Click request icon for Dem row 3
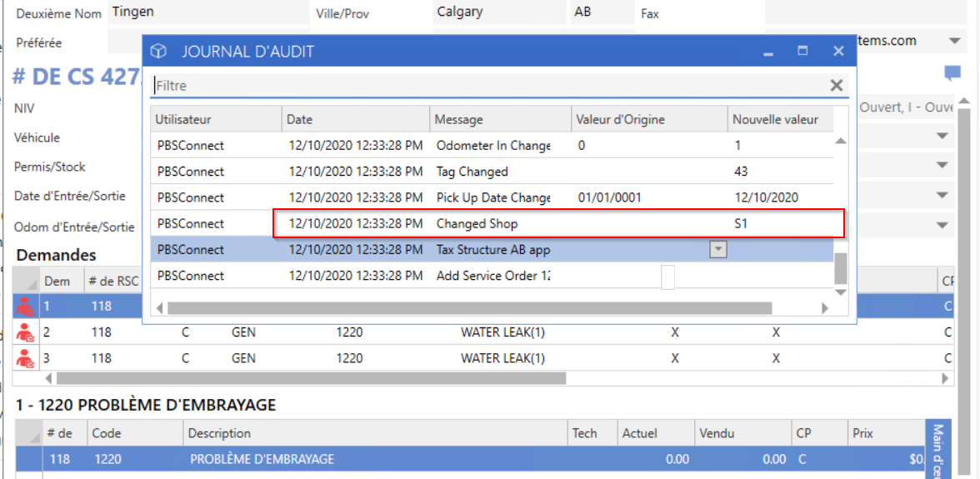 coord(26,358)
